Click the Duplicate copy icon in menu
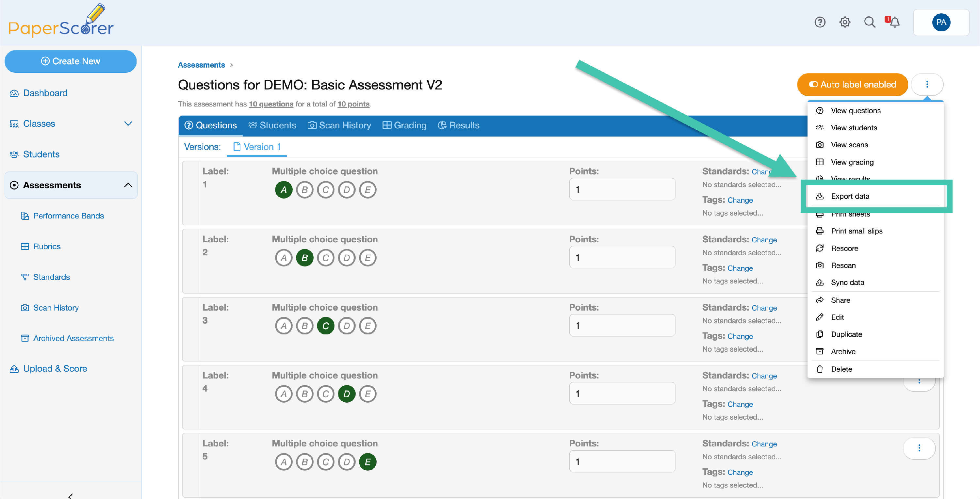This screenshot has width=980, height=499. 820,334
